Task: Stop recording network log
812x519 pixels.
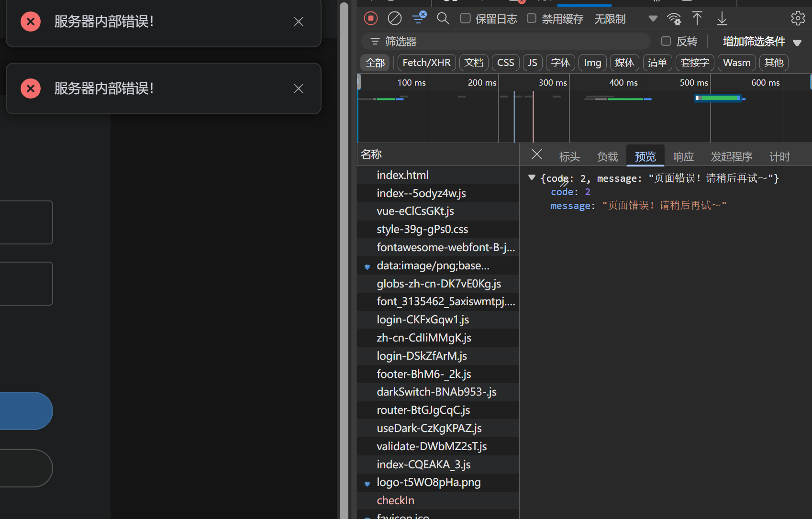Action: click(371, 19)
